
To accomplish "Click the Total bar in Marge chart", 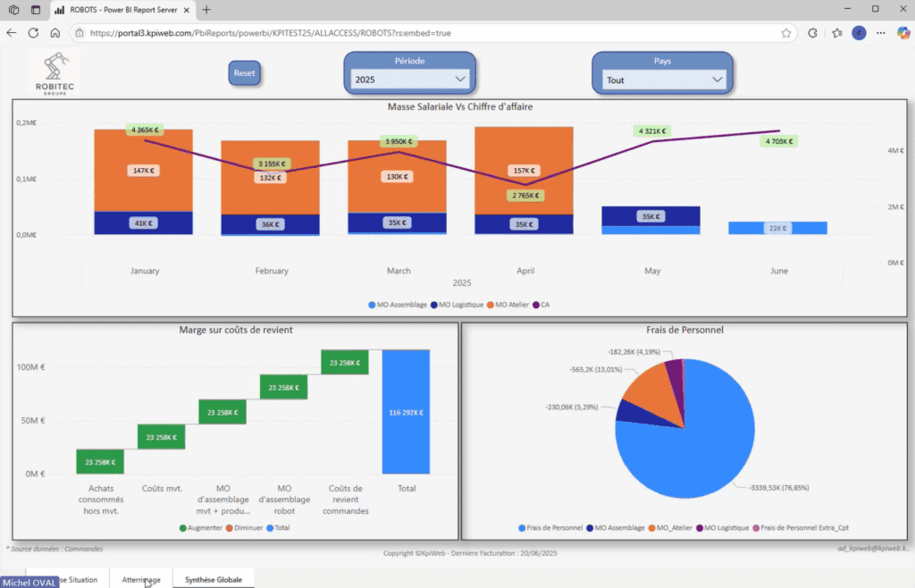I will pos(407,411).
